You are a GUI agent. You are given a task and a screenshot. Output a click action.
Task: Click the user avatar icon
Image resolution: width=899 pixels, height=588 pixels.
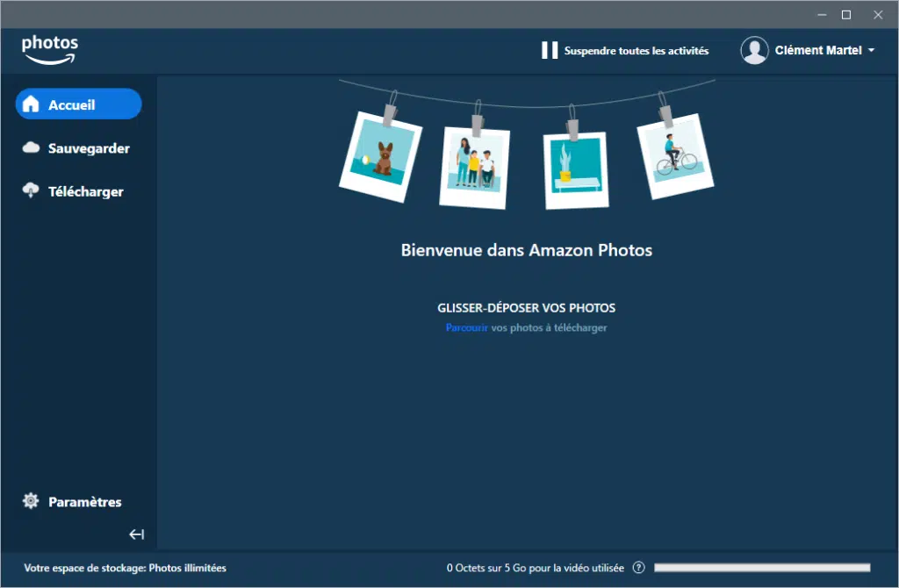[754, 50]
